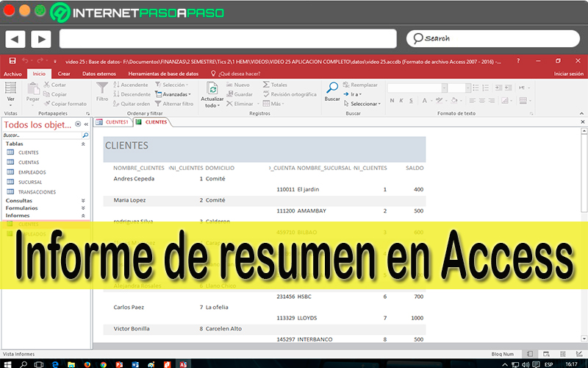Viewport: 588px width, 368px height.
Task: Click Copiar in Portapapeles group
Action: click(55, 94)
